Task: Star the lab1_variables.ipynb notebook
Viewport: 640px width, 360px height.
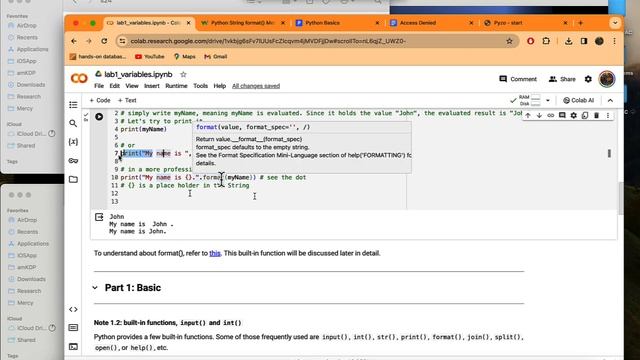Action: click(183, 74)
